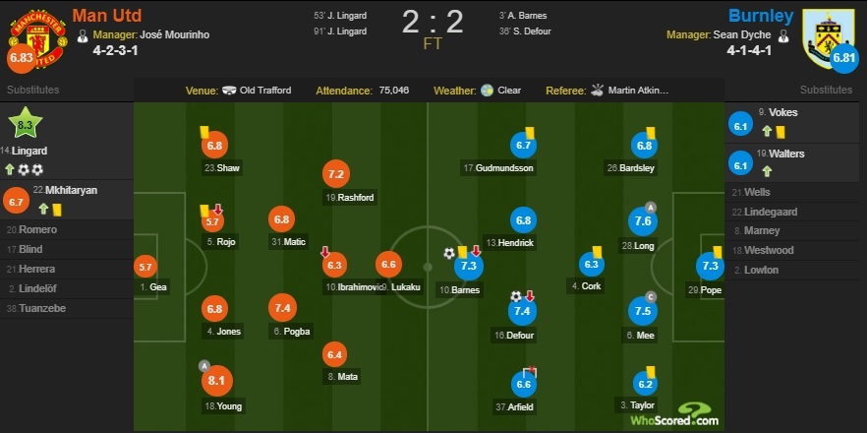
Task: Click the captain C badge on Mee
Action: [650, 297]
